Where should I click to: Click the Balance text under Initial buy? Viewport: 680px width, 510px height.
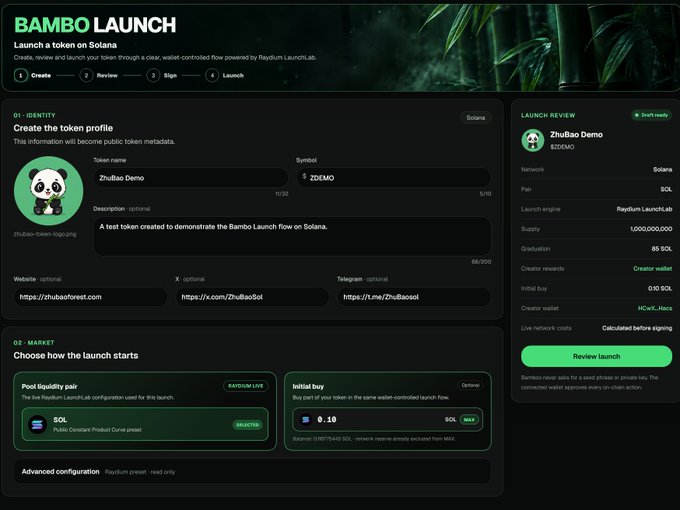373,439
